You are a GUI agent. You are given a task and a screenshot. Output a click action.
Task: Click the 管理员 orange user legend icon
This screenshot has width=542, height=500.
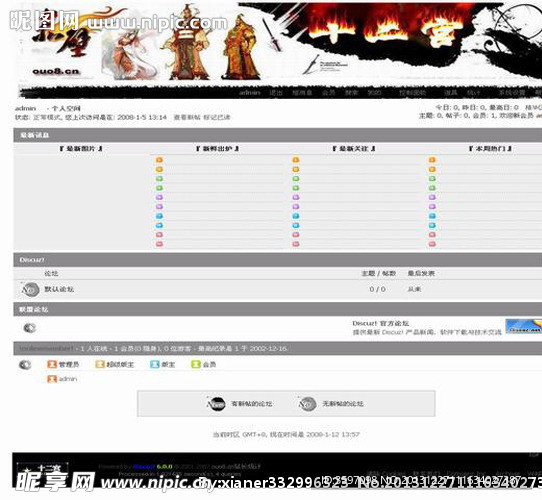pyautogui.click(x=52, y=364)
